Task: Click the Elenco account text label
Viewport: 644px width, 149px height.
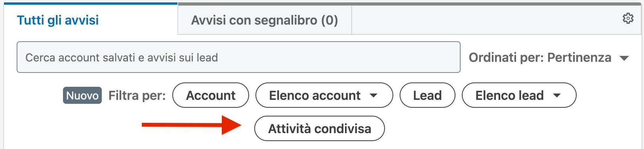Action: click(315, 96)
